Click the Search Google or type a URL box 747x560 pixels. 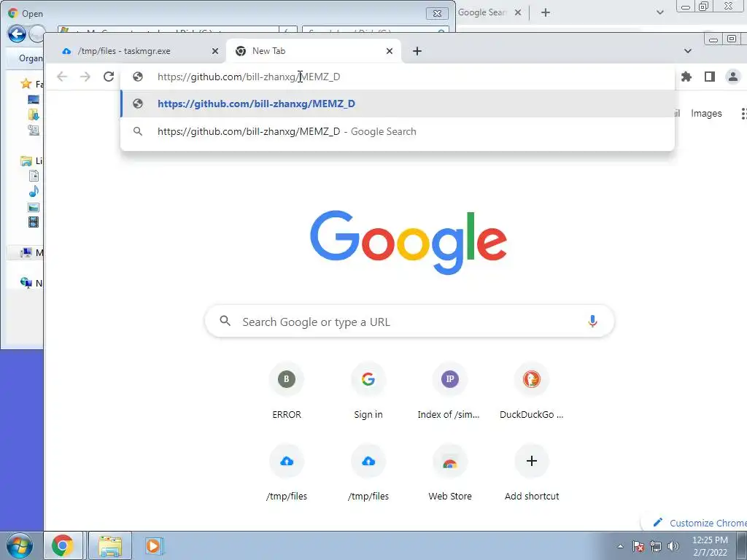[409, 322]
